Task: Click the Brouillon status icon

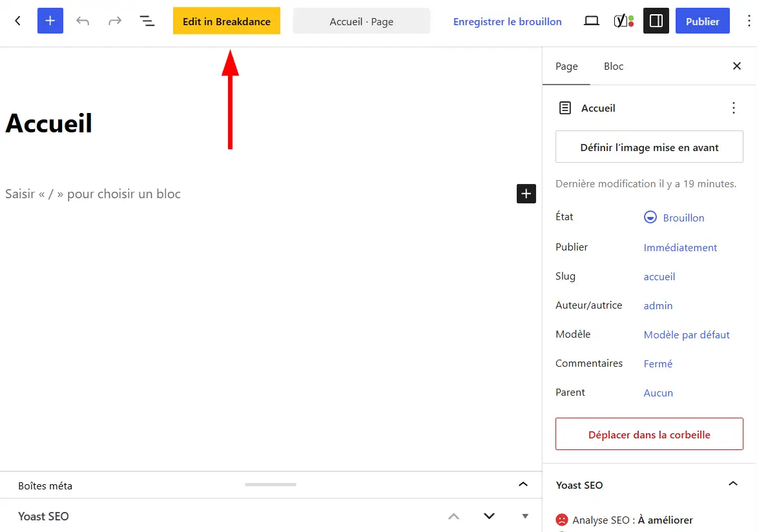Action: [650, 217]
